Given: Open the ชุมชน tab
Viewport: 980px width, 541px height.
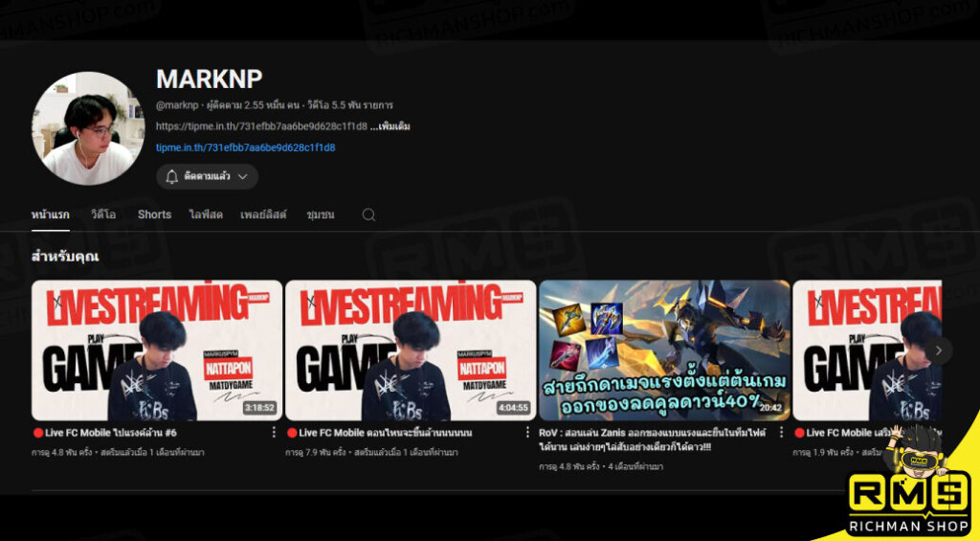Looking at the screenshot, I should click(x=321, y=215).
